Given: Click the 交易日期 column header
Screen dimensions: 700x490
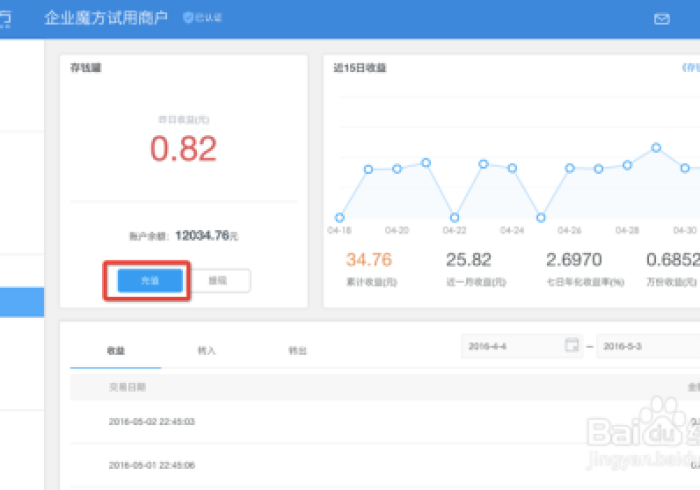Looking at the screenshot, I should [128, 386].
